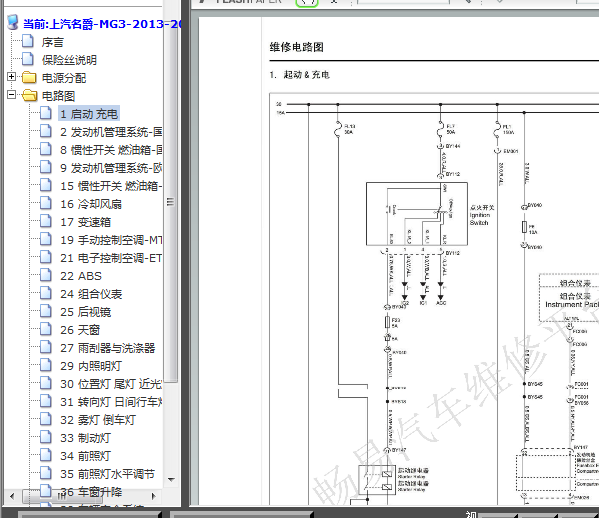Click the 维修电路图 page heading

pyautogui.click(x=296, y=47)
